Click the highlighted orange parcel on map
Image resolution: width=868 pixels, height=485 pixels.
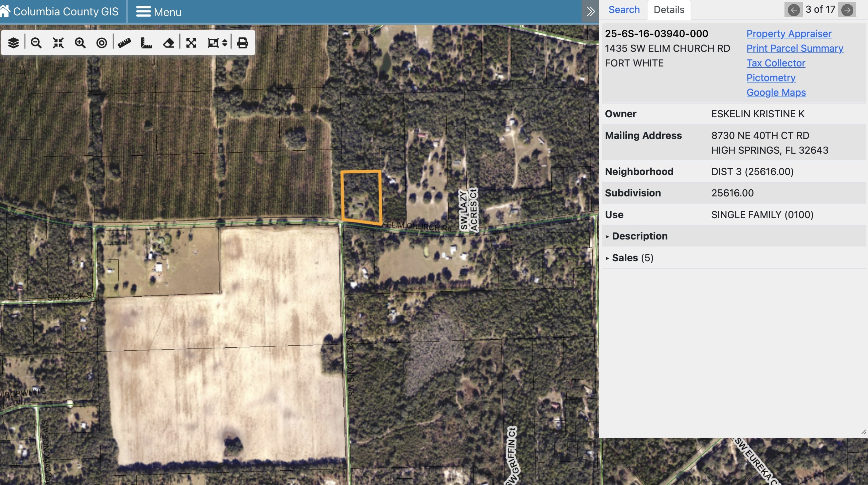point(361,196)
